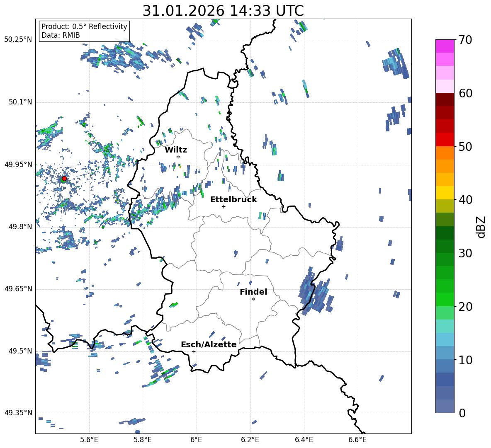Click the 50.25°N latitude tick label
The height and width of the screenshot is (448, 491).
tap(18, 40)
